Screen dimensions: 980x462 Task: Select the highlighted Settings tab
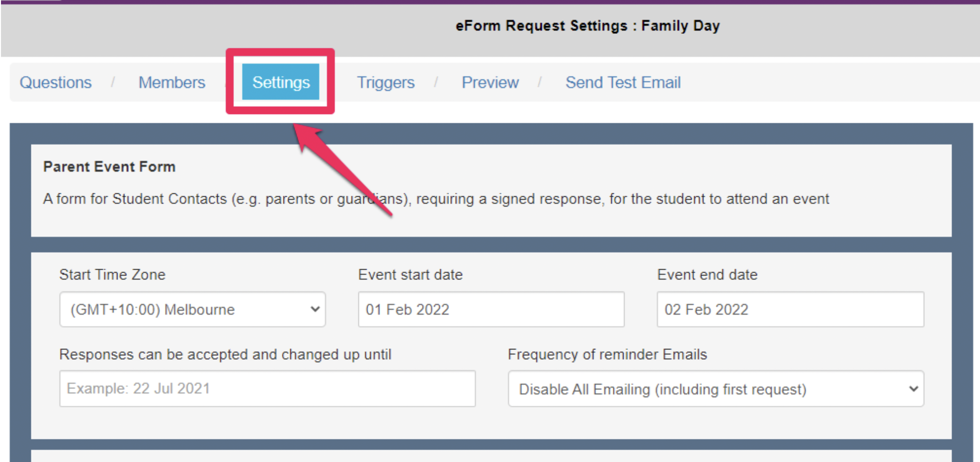280,82
